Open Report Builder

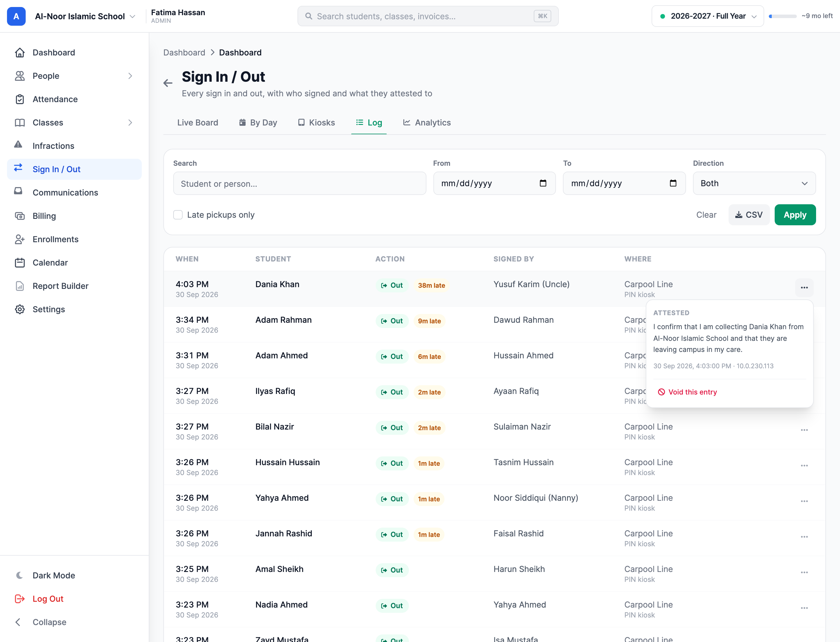click(x=74, y=286)
